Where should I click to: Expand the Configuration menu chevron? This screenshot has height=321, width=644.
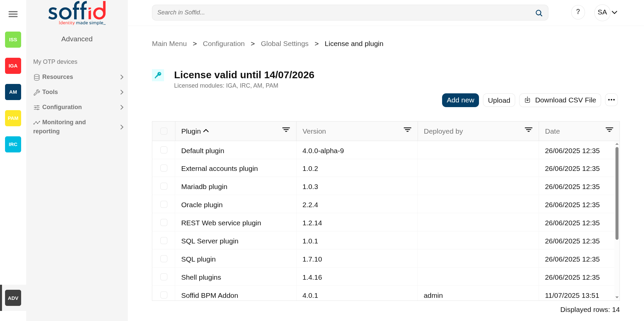pyautogui.click(x=122, y=107)
